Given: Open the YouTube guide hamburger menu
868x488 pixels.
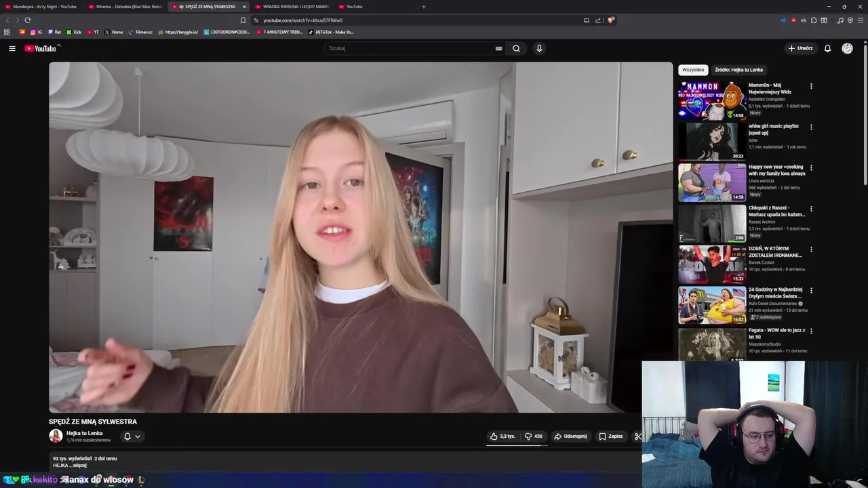Looking at the screenshot, I should 12,48.
